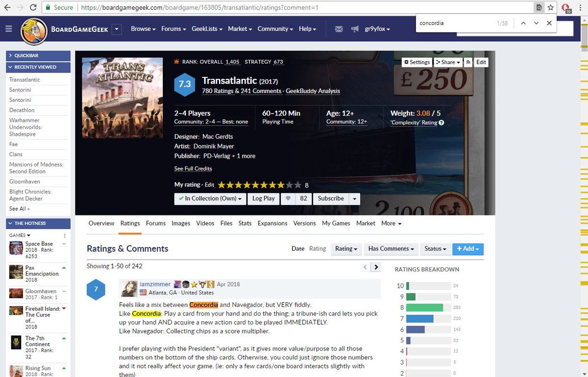Open the dropdown beside BoardGameGeek logo
Viewport: 588px width, 377px height.
point(117,29)
